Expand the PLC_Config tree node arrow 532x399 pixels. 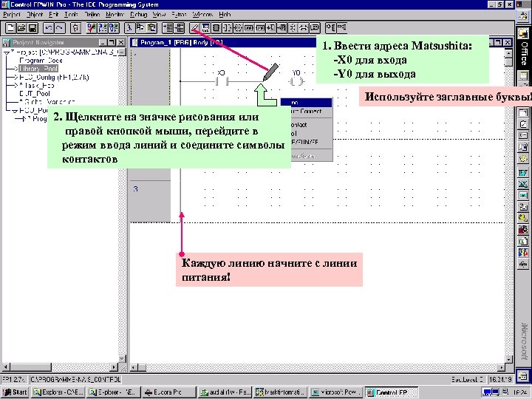(x=15, y=78)
